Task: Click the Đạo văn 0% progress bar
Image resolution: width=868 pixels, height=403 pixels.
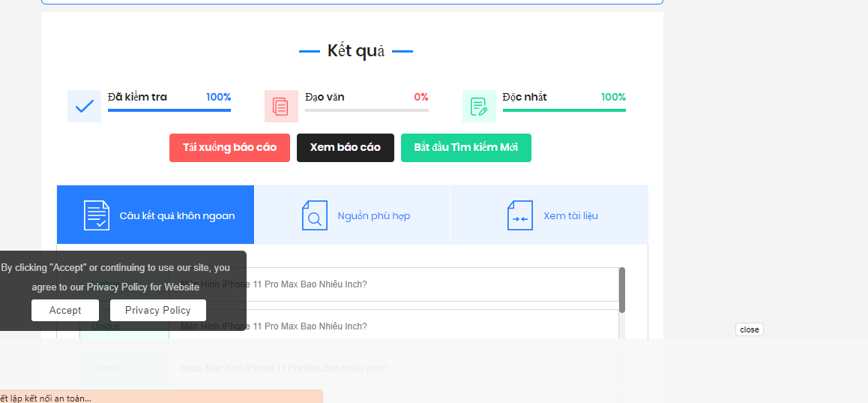Action: point(367,110)
